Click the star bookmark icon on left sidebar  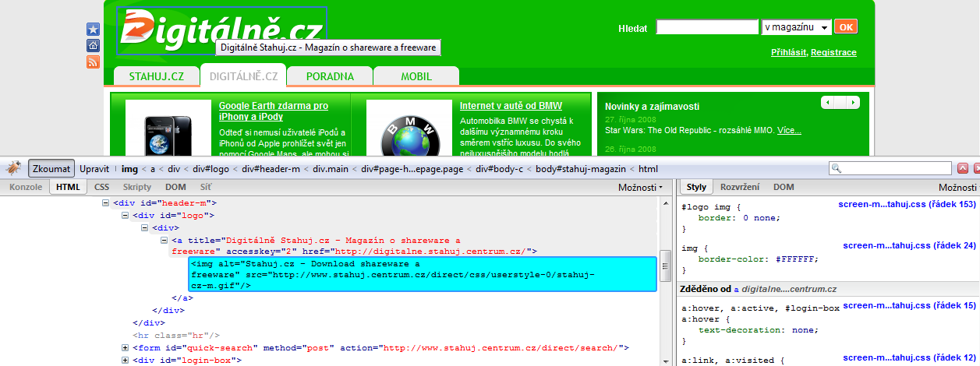click(x=93, y=30)
